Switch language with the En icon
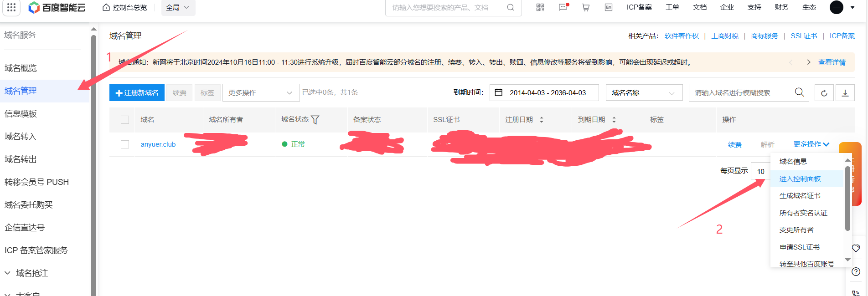Image resolution: width=868 pixels, height=296 pixels. tap(609, 7)
